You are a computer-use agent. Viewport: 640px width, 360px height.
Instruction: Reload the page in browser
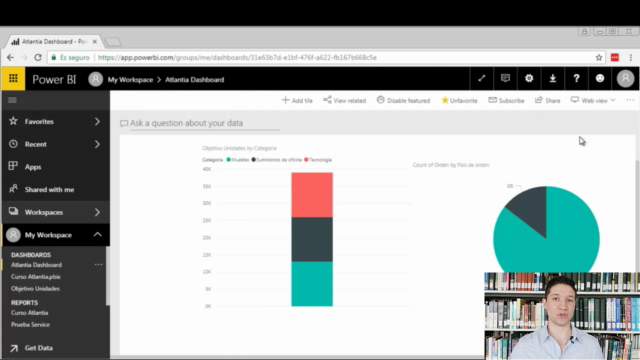(x=38, y=58)
